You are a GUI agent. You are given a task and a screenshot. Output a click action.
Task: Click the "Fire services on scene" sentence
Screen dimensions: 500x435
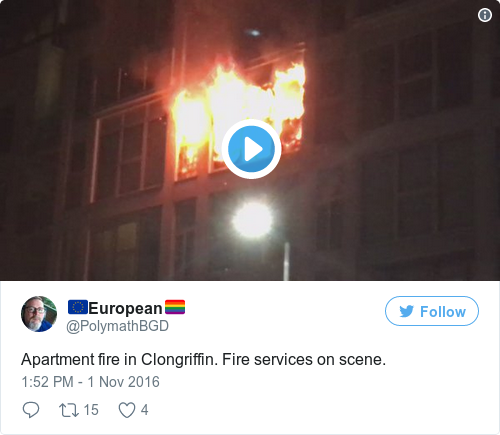(x=304, y=360)
